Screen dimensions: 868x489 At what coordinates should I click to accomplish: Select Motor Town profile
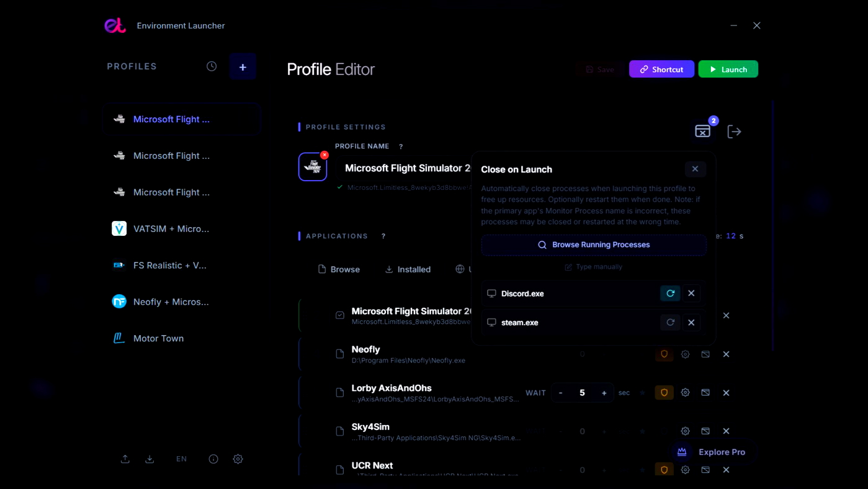pos(182,339)
